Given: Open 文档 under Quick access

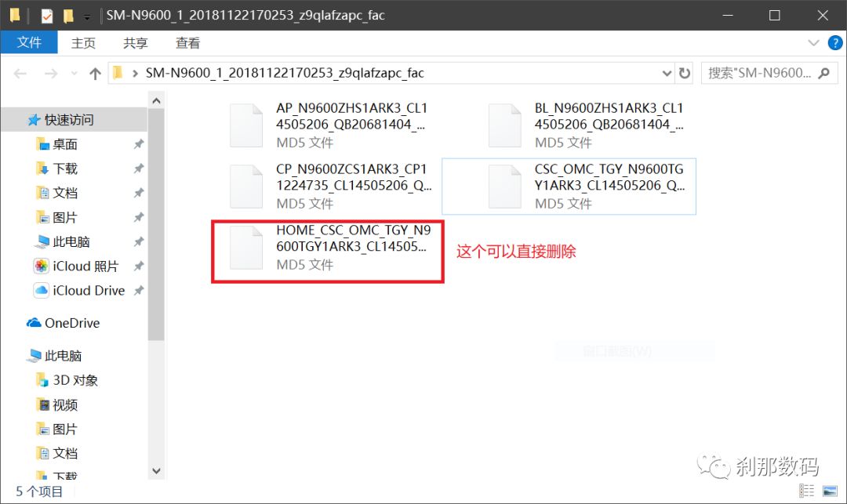Looking at the screenshot, I should click(x=65, y=193).
